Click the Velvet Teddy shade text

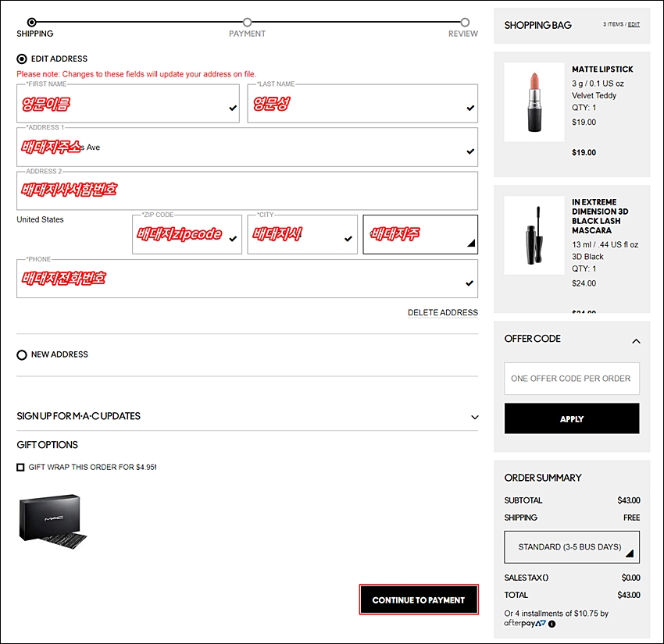pos(594,96)
